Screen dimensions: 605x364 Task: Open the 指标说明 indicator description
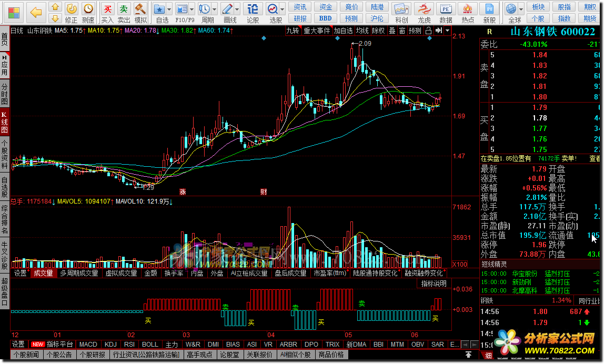(433, 284)
